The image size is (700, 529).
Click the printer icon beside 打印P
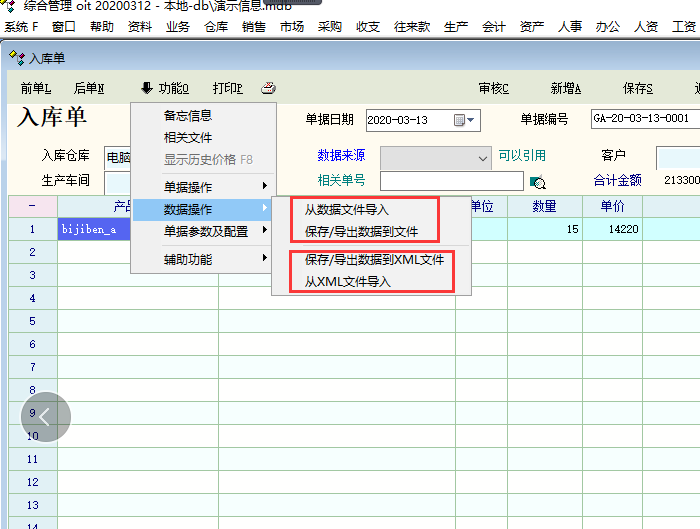tap(268, 88)
